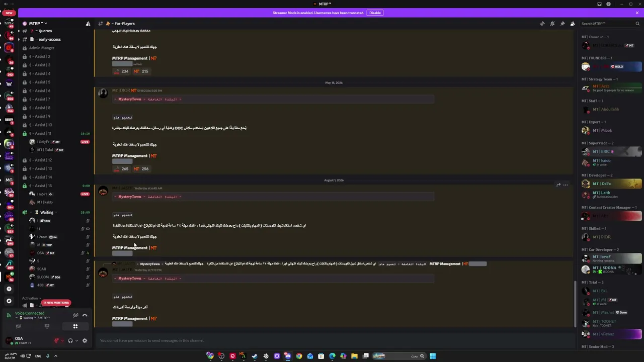Open Discover servers compass icon
Screen dimensions: 644x362
pos(9,301)
